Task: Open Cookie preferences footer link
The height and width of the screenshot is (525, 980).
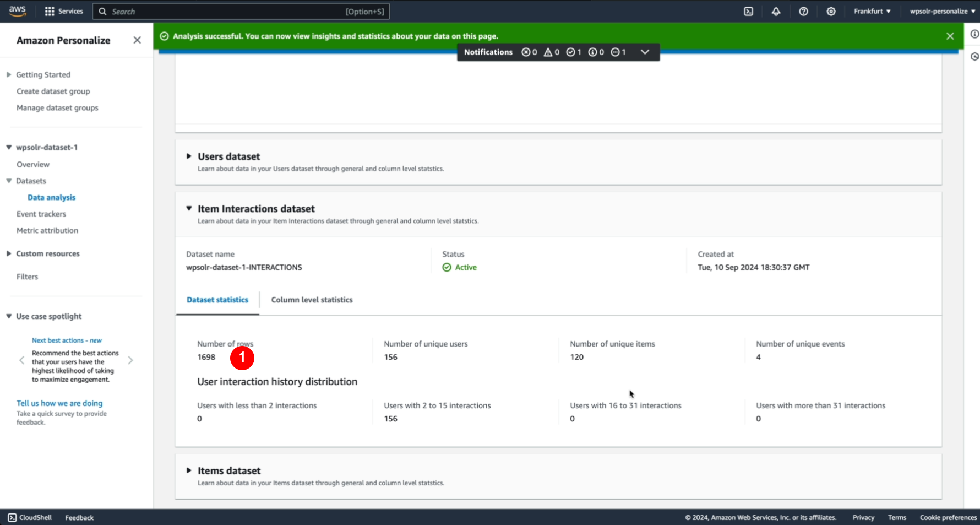Action: click(x=948, y=517)
